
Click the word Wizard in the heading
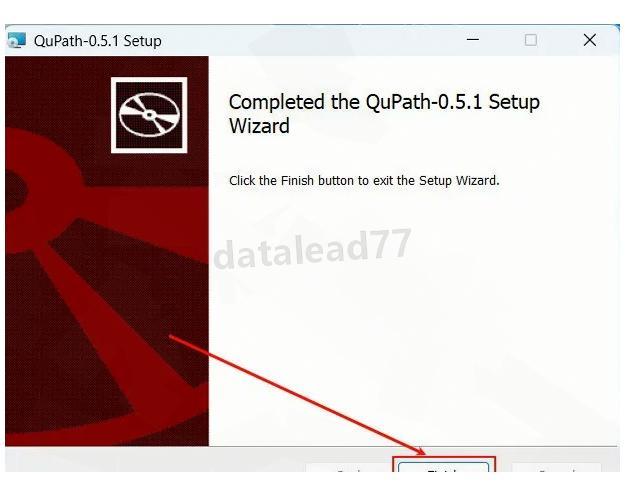260,126
